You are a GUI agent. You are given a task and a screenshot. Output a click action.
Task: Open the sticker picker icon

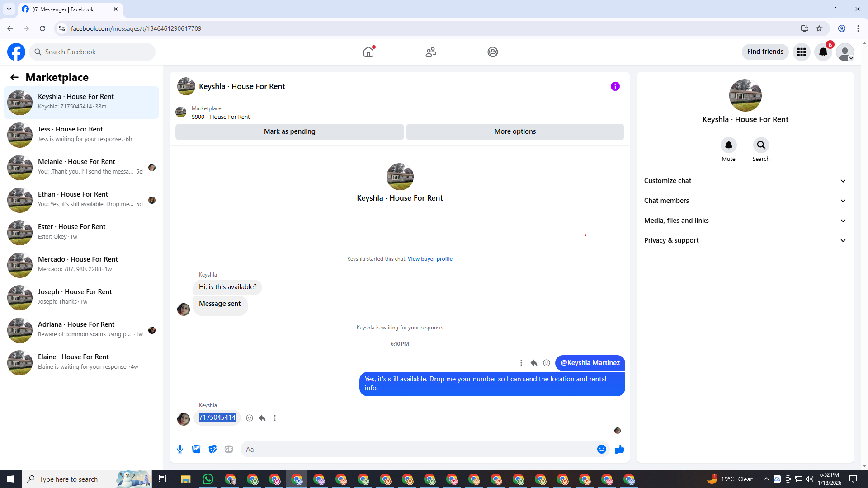click(212, 449)
